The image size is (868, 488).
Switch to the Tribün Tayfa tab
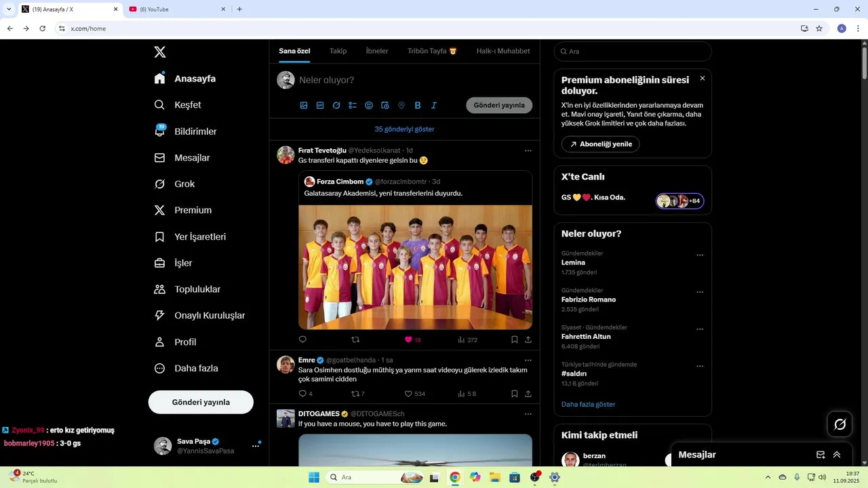tap(432, 51)
